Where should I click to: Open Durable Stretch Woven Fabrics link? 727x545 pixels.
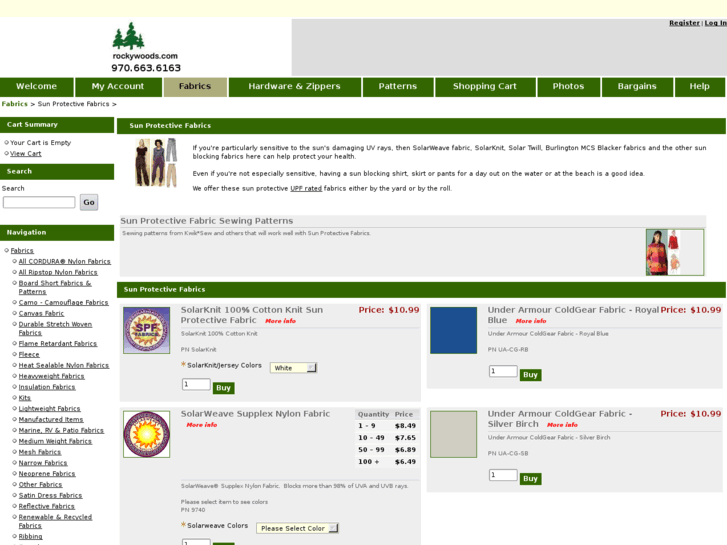pos(55,328)
